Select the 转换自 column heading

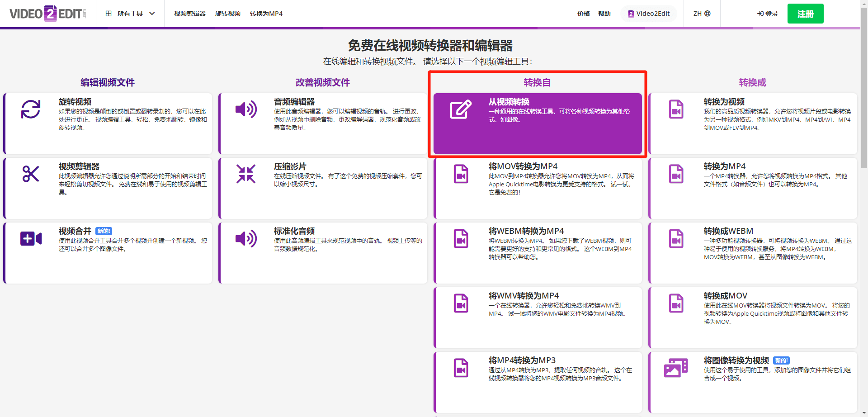[538, 82]
